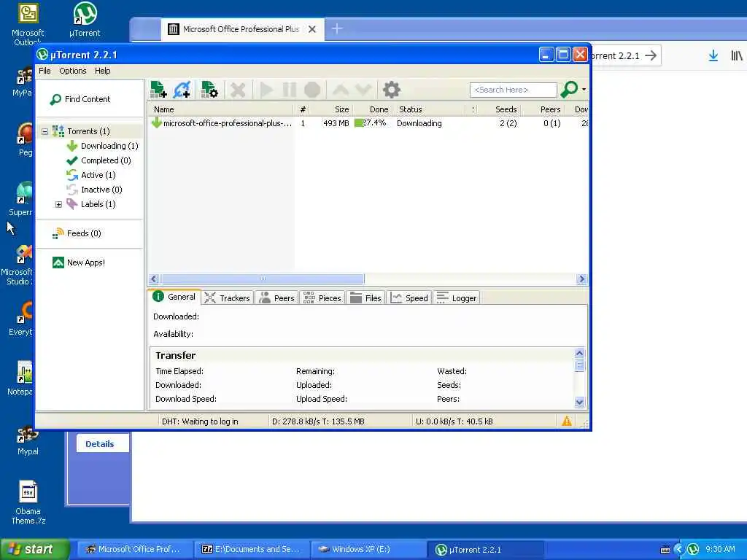747x560 pixels.
Task: Click the 27.4% progress bar
Action: pos(371,122)
